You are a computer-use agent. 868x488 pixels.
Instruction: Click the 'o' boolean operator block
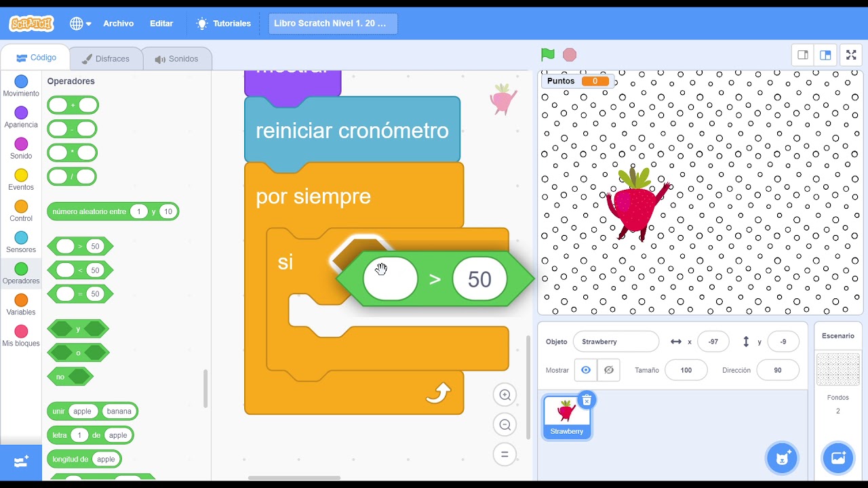coord(78,352)
